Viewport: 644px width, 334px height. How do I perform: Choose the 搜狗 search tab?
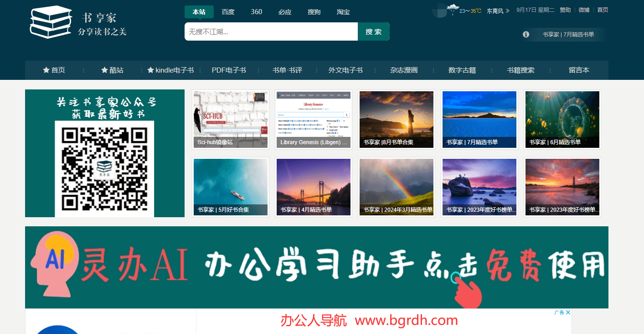(314, 12)
